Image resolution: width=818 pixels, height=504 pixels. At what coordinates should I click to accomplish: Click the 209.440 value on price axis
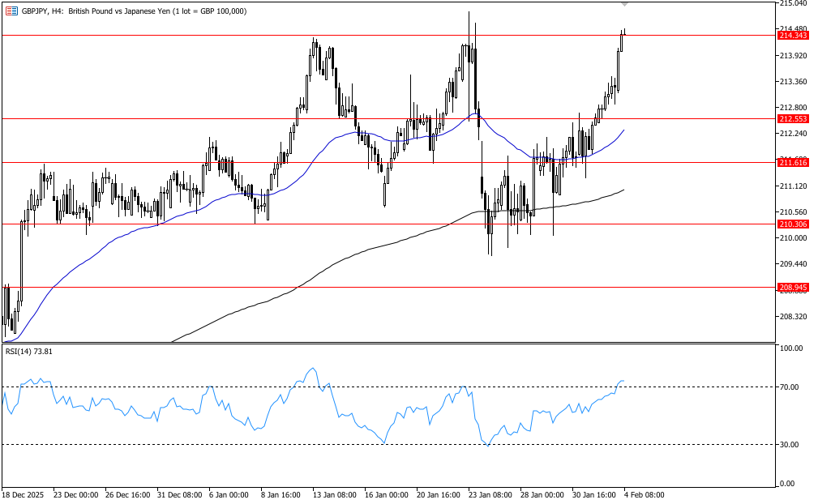[x=792, y=264]
